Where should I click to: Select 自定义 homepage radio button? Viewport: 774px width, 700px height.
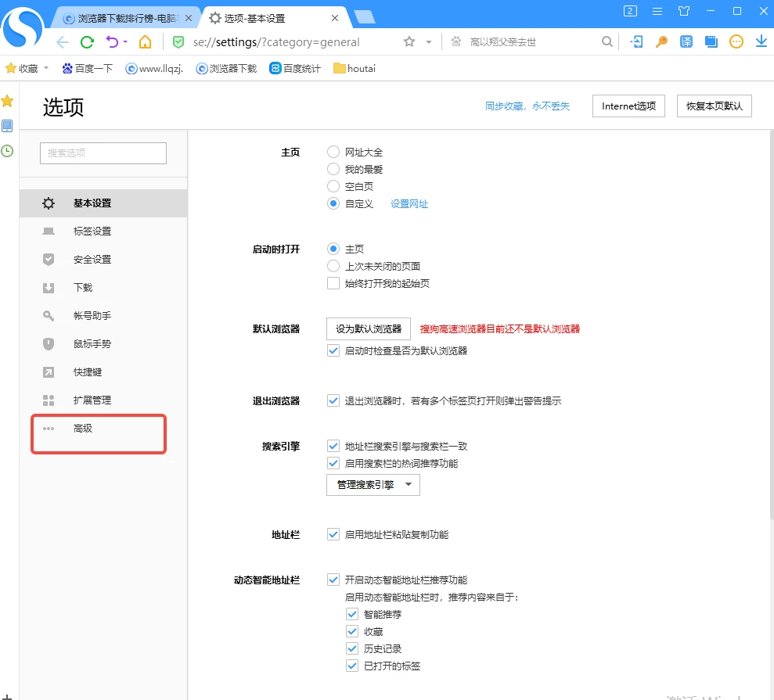pos(333,203)
